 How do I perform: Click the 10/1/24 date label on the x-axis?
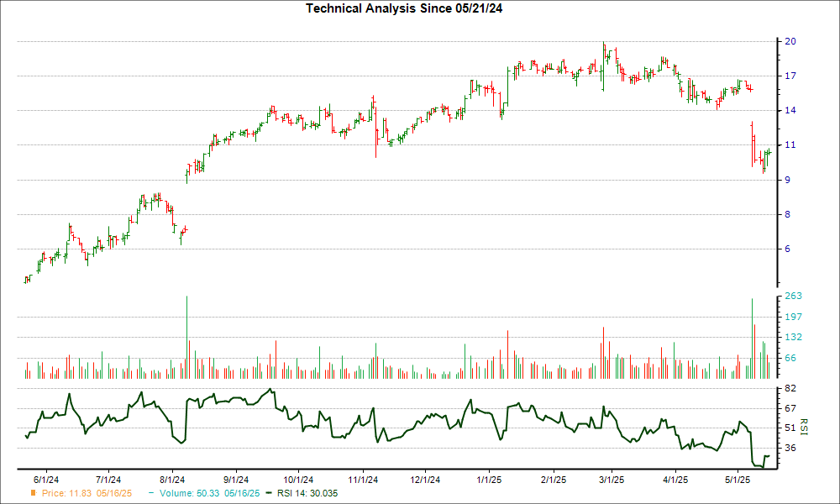pyautogui.click(x=298, y=480)
